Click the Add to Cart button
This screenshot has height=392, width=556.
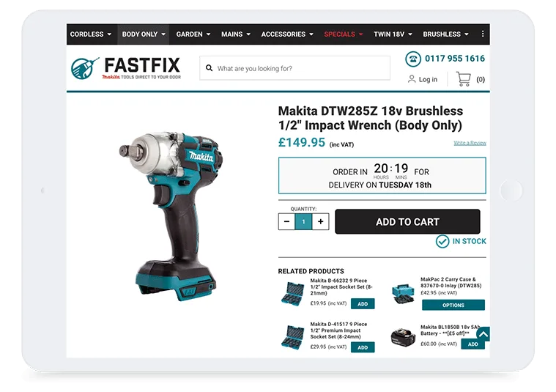click(407, 222)
